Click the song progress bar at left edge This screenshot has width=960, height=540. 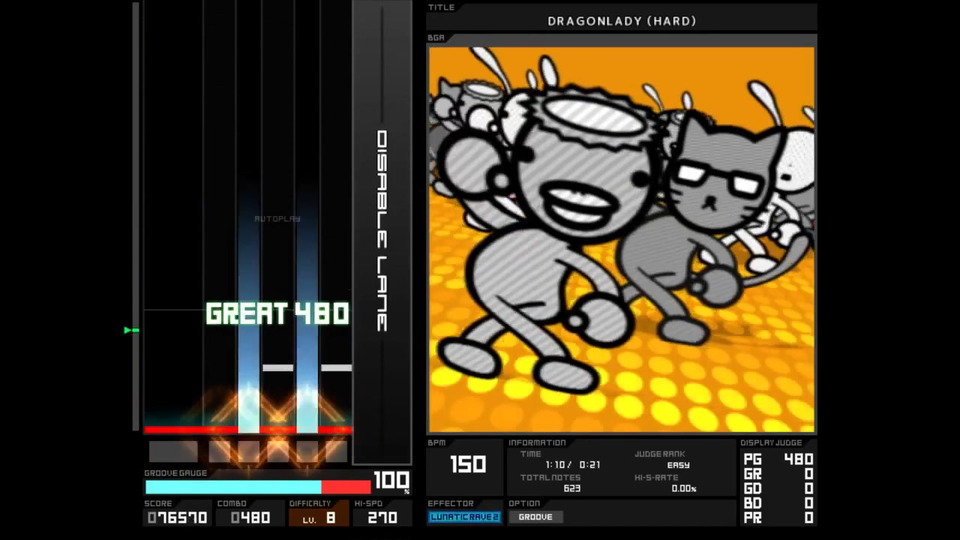pyautogui.click(x=136, y=216)
